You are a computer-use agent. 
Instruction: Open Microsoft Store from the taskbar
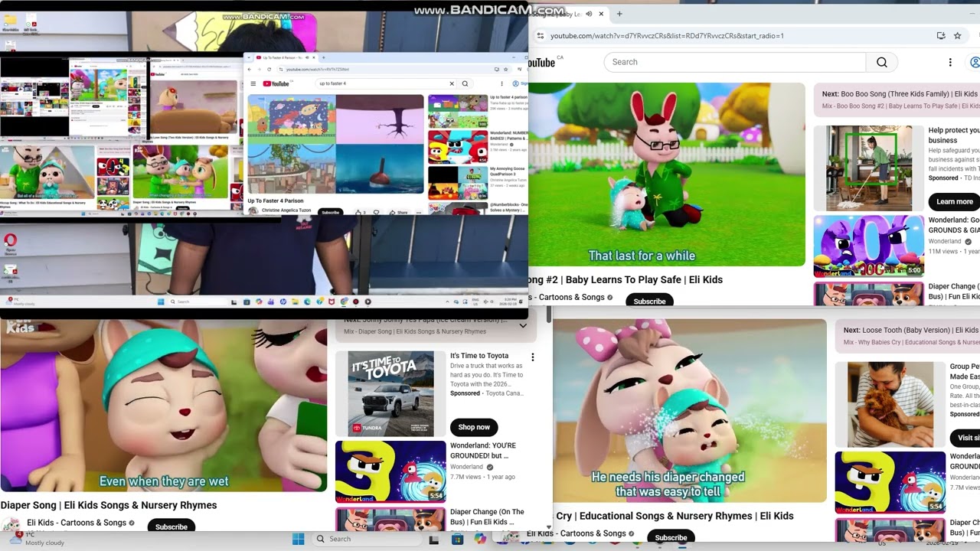(x=457, y=539)
